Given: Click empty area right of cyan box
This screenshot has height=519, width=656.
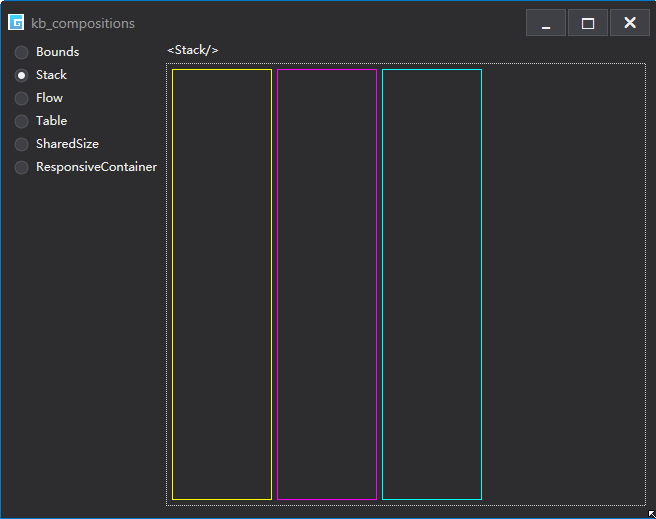Looking at the screenshot, I should (x=563, y=284).
